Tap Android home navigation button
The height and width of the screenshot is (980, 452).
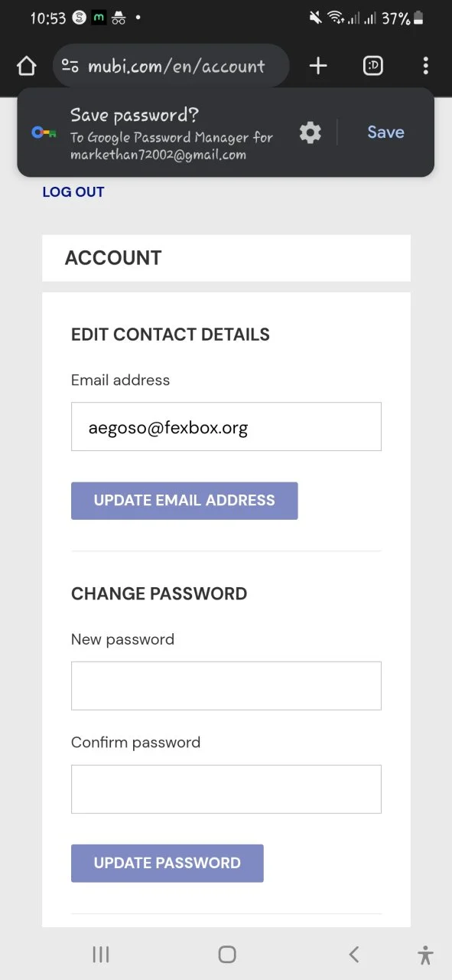click(226, 954)
